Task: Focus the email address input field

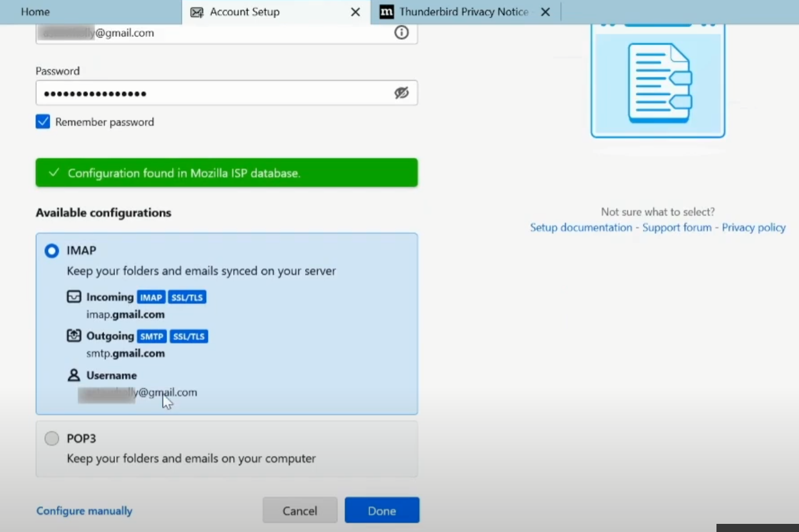Action: 226,34
